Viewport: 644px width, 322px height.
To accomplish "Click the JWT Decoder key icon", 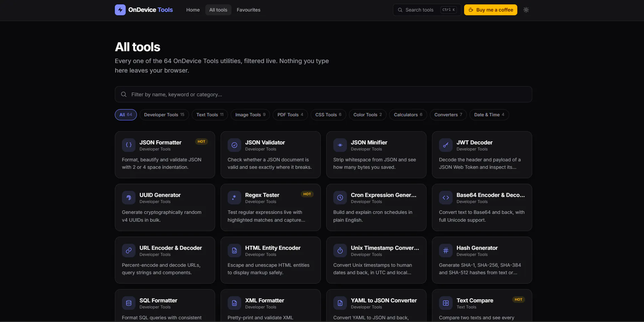I will [446, 145].
